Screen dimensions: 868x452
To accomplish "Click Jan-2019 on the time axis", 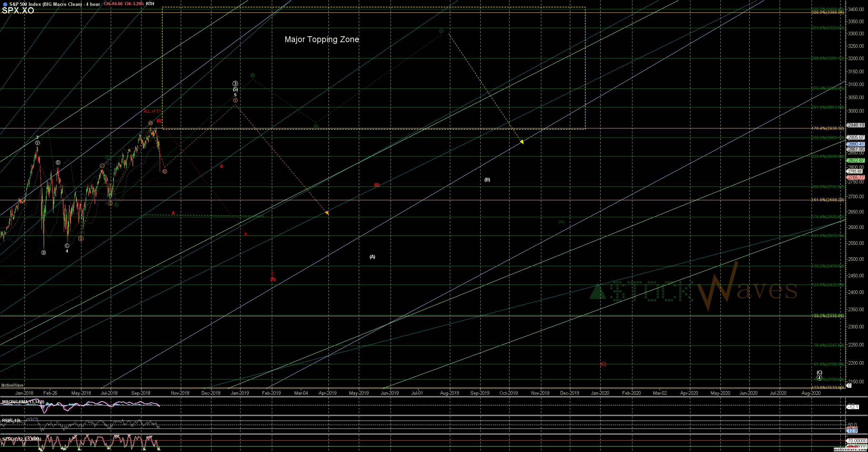I will point(240,393).
